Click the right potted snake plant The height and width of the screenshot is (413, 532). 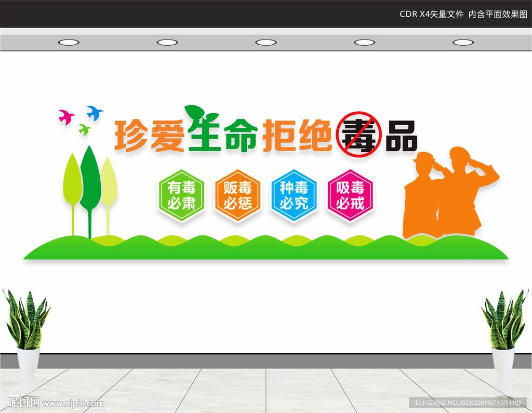(x=504, y=331)
